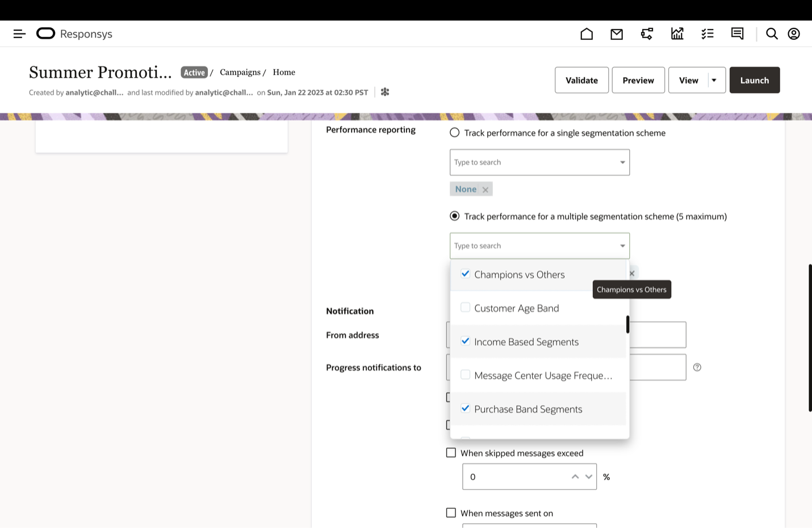Viewport: 812px width, 529px height.
Task: Select single segmentation scheme radio button
Action: click(x=454, y=133)
